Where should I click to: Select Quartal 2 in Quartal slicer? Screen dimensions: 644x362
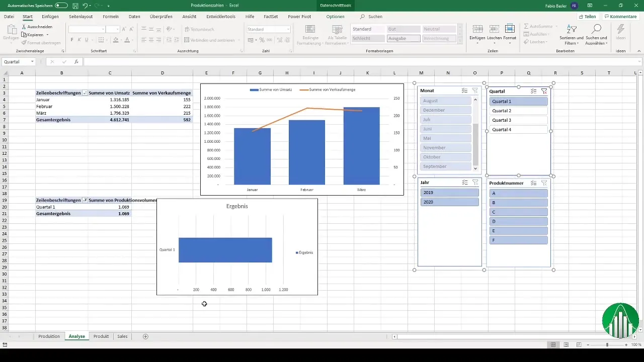pyautogui.click(x=518, y=111)
